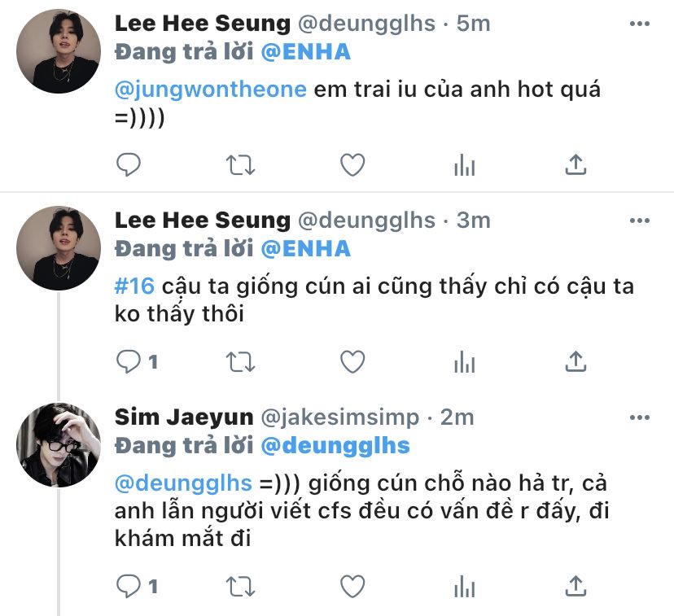Open @ENHA link in the first tweet

pos(305,52)
